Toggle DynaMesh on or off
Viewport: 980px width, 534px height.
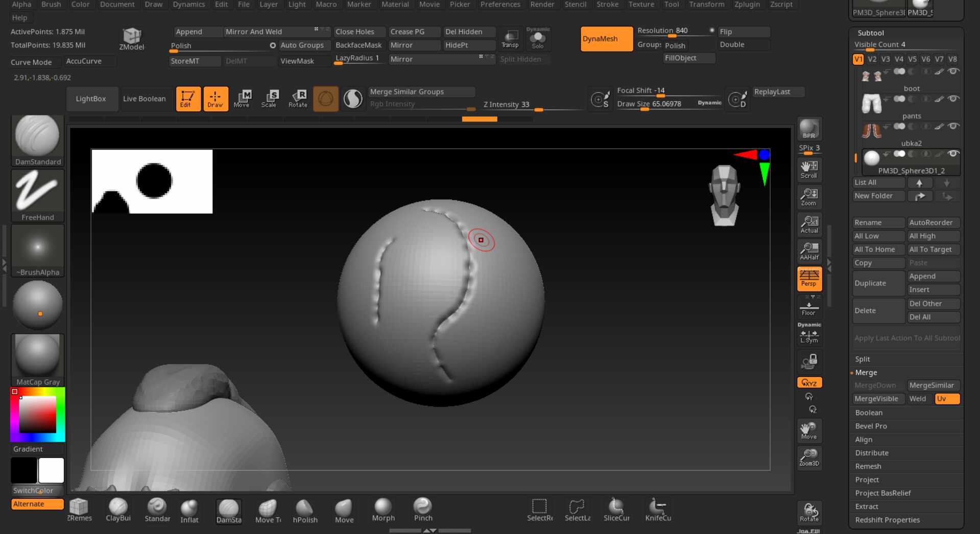click(x=606, y=39)
